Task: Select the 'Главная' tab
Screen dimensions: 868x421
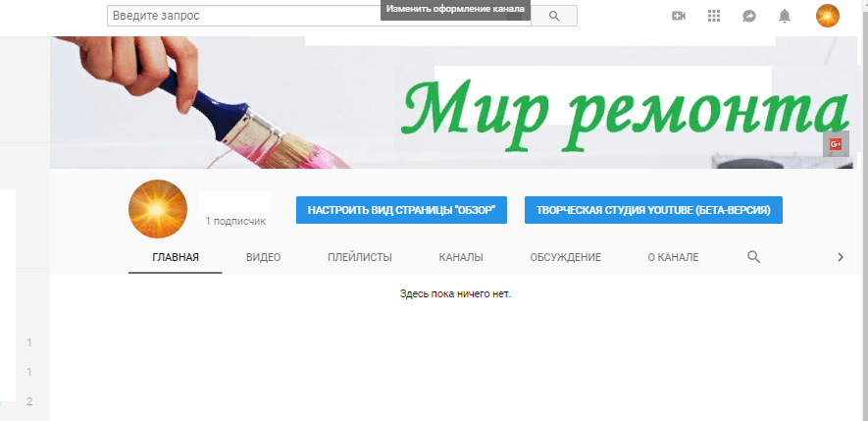Action: coord(176,257)
